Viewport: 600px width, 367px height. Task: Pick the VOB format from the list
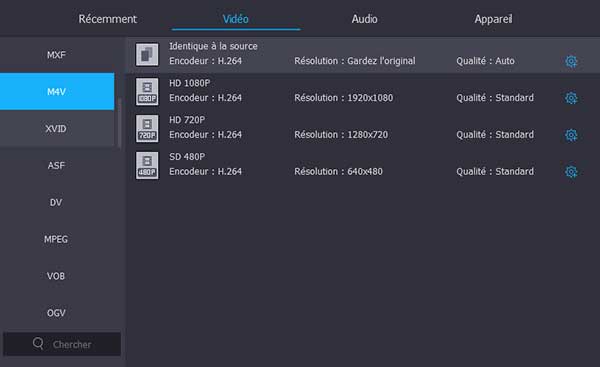click(57, 276)
